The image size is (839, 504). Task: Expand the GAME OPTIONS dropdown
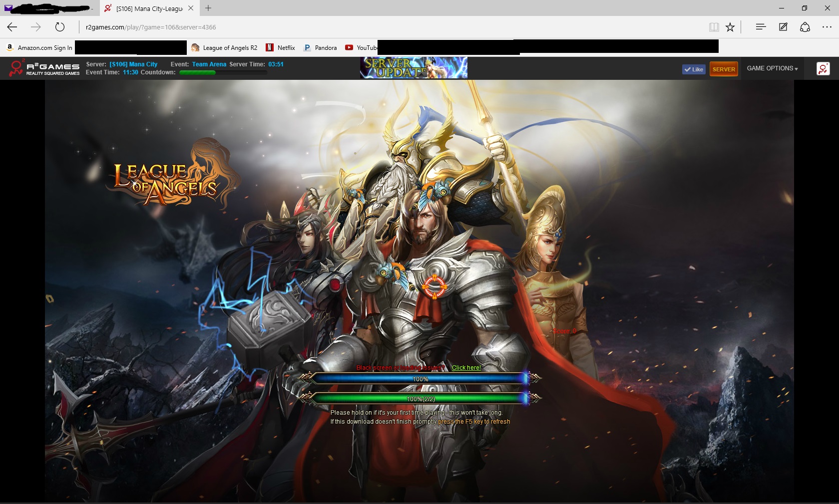coord(772,68)
